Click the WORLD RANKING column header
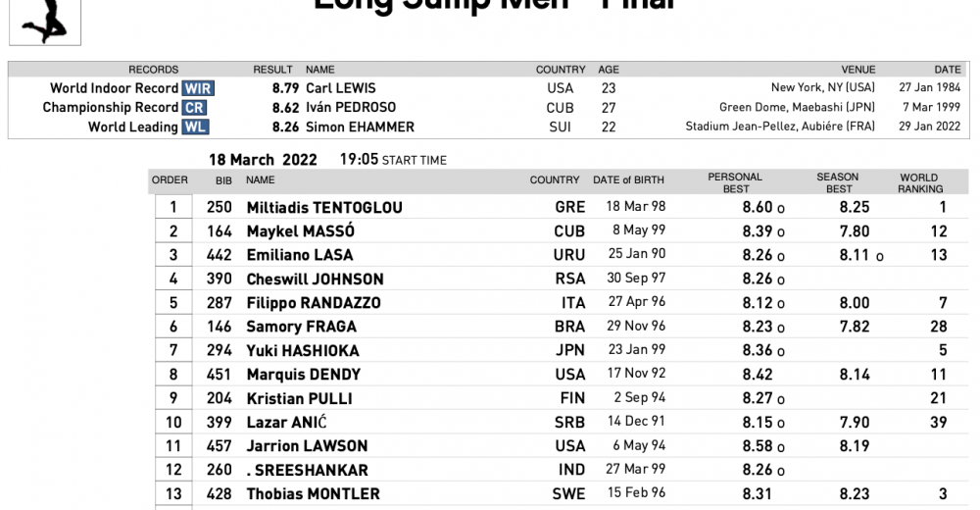Viewport: 980px width, 510px height. 920,183
